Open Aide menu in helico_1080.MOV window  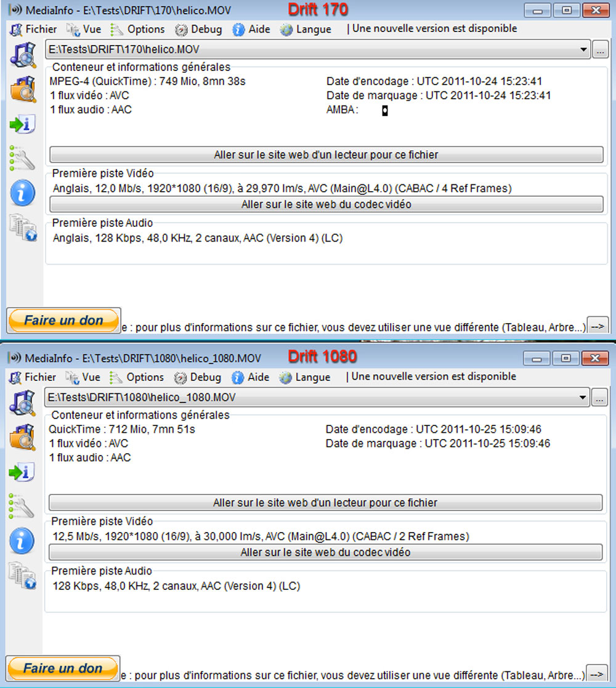(x=250, y=377)
